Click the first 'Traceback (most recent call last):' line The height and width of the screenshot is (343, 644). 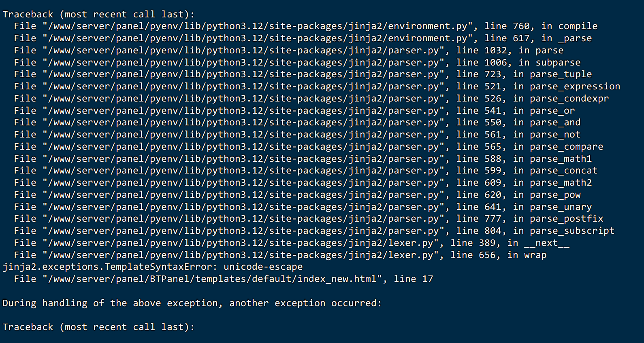(98, 14)
